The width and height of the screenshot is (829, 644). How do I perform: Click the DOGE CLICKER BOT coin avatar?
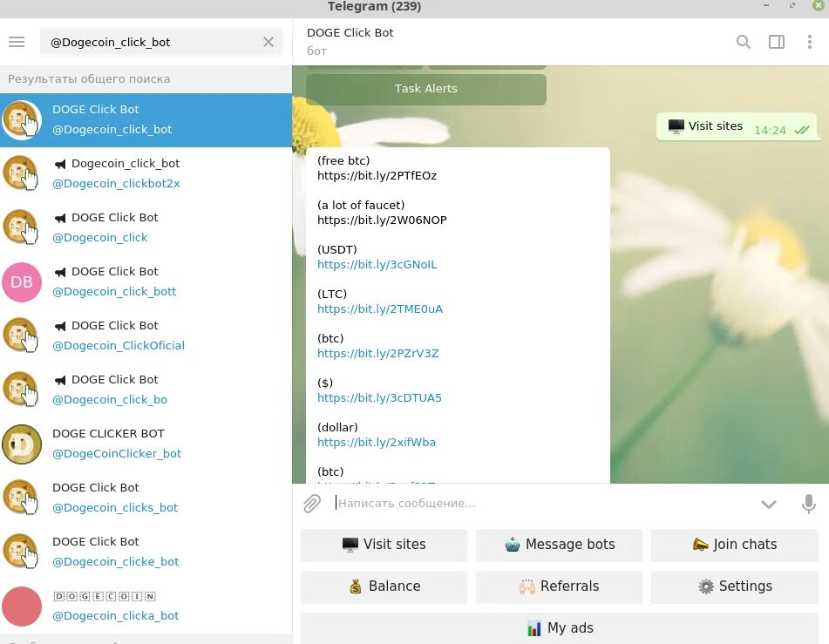coord(22,444)
